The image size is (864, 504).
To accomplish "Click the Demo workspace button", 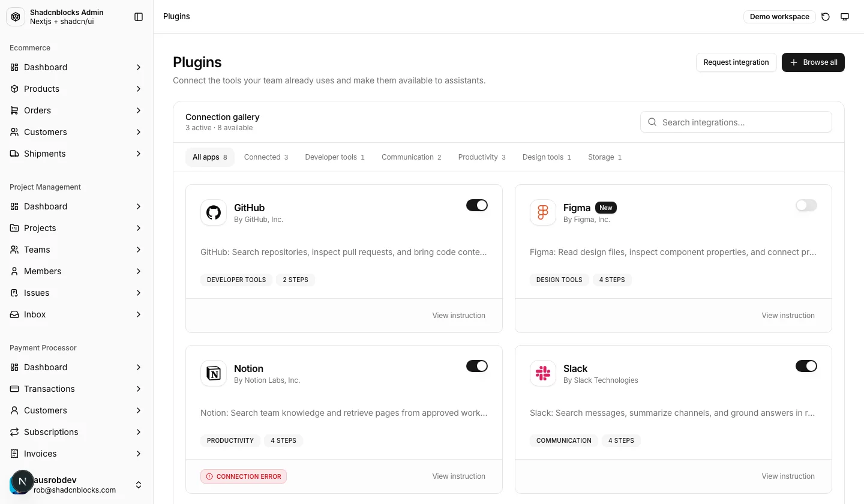I will pyautogui.click(x=779, y=17).
